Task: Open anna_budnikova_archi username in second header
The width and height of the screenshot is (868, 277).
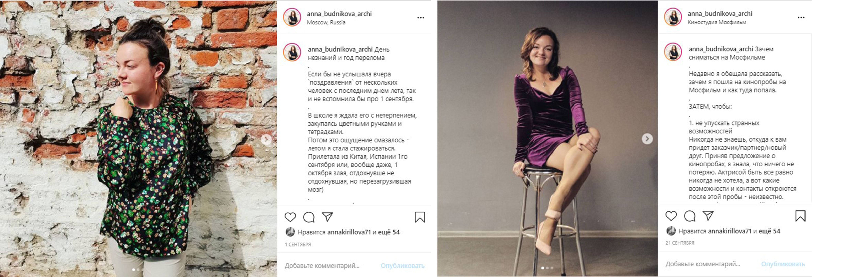Action: (x=720, y=13)
